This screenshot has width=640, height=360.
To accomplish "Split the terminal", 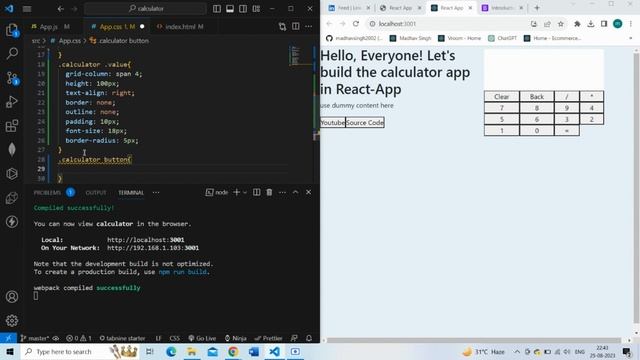I will [256, 192].
